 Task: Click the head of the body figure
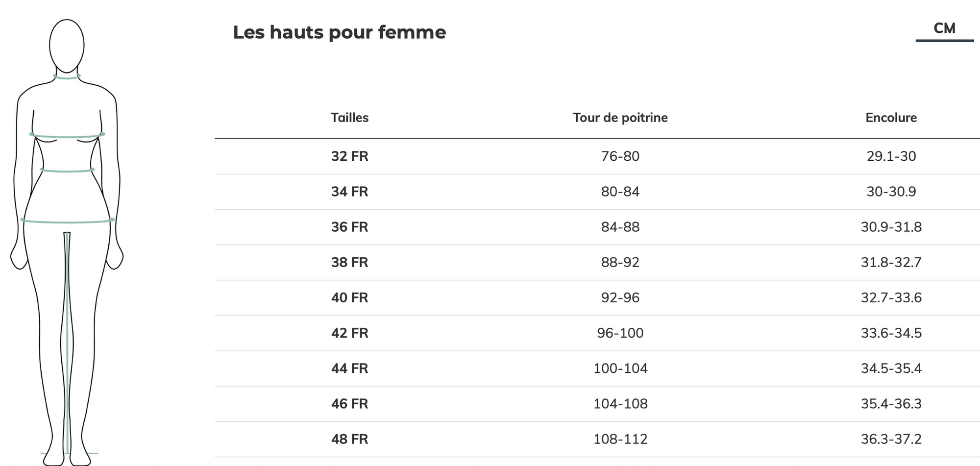tap(67, 46)
